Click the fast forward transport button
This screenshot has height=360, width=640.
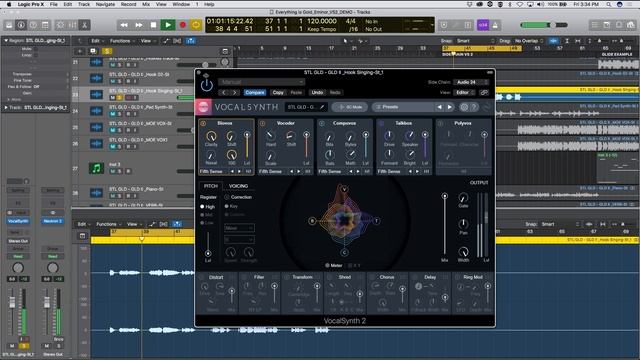(x=139, y=25)
